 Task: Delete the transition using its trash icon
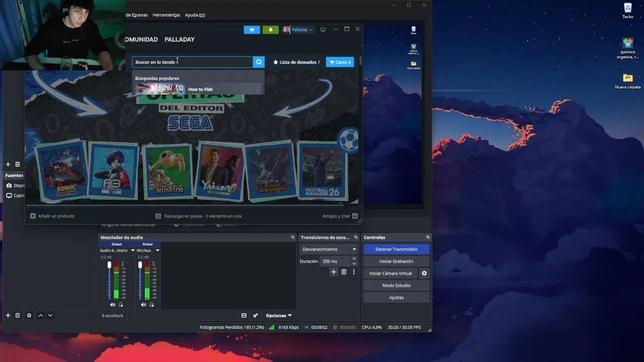coord(344,272)
